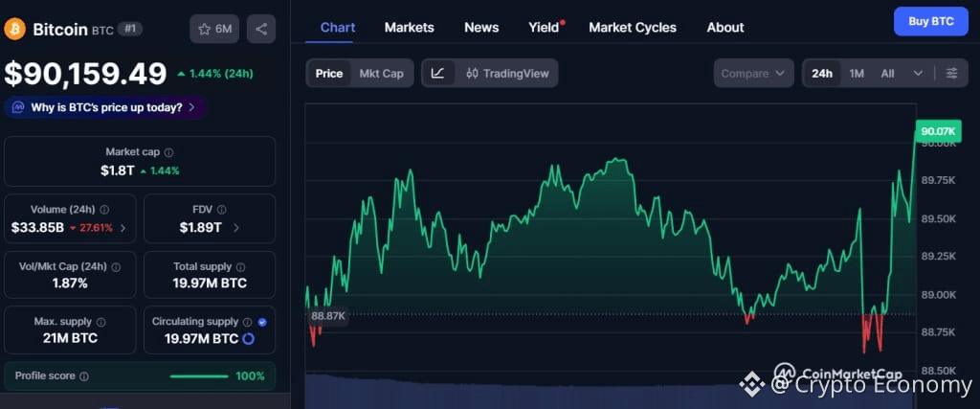The image size is (980, 409).
Task: Select 24h time range
Action: [822, 73]
